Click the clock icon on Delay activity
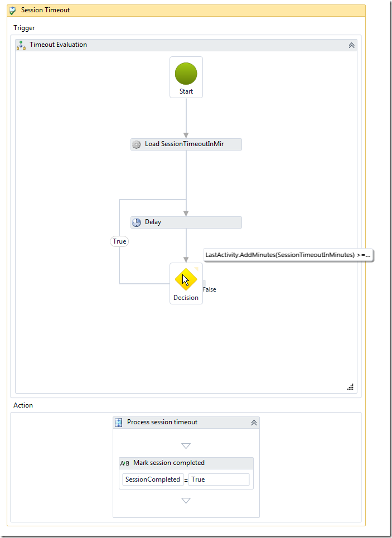This screenshot has width=392, height=538. point(136,222)
